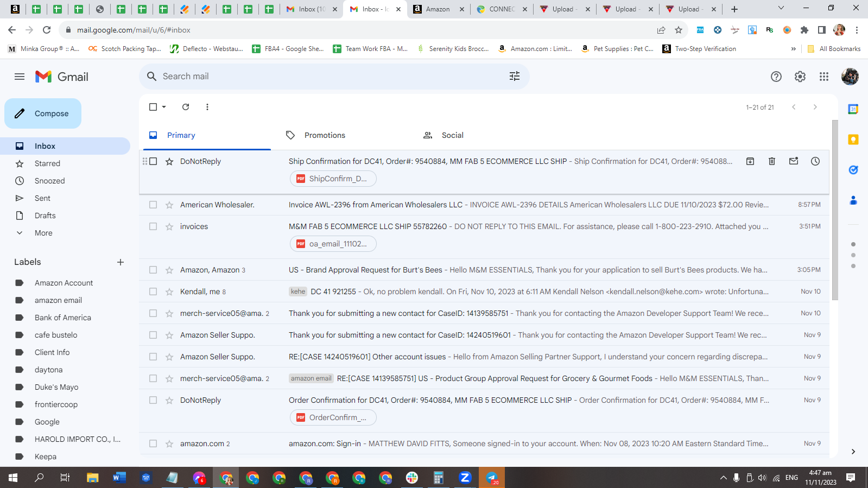The image size is (868, 488).
Task: Check the DoNotReply Order Confirmation email checkbox
Action: pos(153,400)
